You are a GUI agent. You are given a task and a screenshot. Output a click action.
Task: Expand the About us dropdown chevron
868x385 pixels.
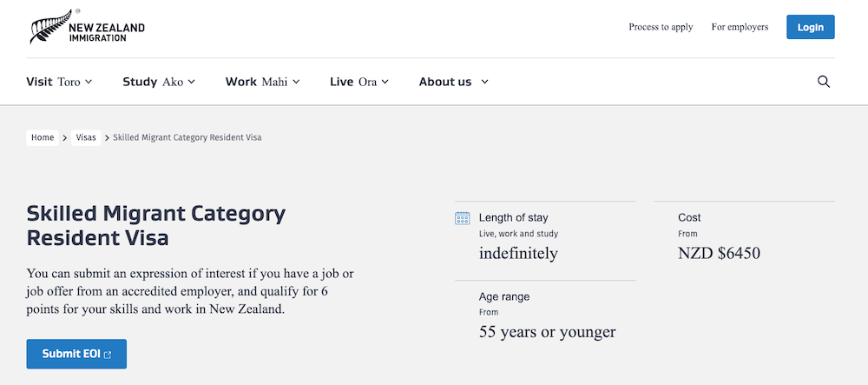pos(484,82)
